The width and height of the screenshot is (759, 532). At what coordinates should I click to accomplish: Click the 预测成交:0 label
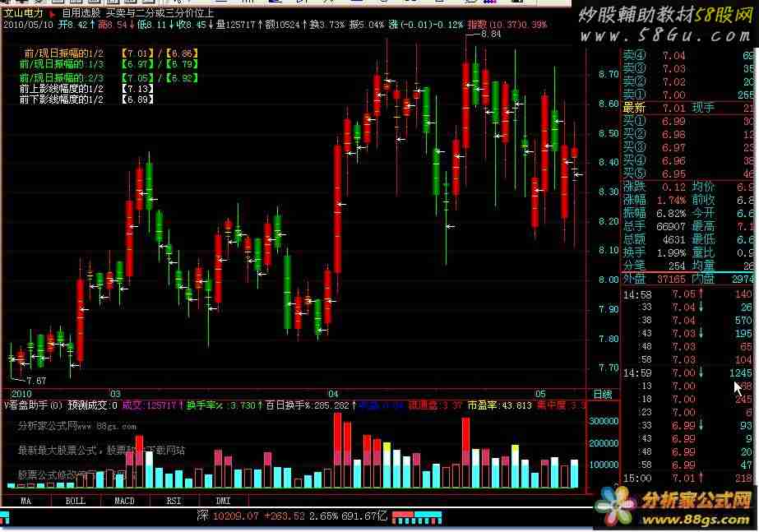92,405
